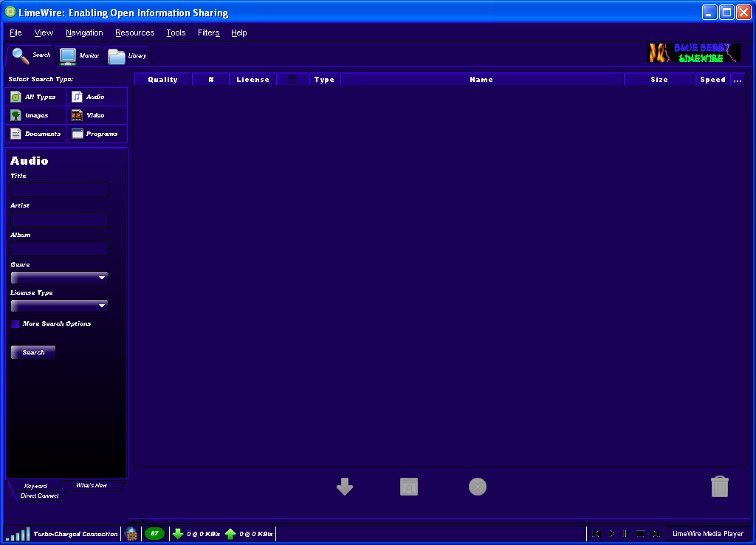Expand the panel using the small up arrow
The image size is (756, 545).
pos(134,521)
